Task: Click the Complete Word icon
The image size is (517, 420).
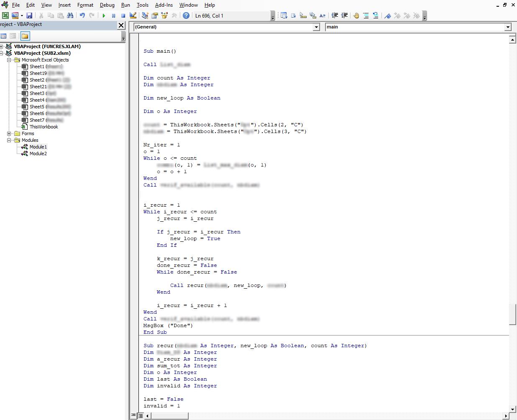Action: [x=322, y=15]
